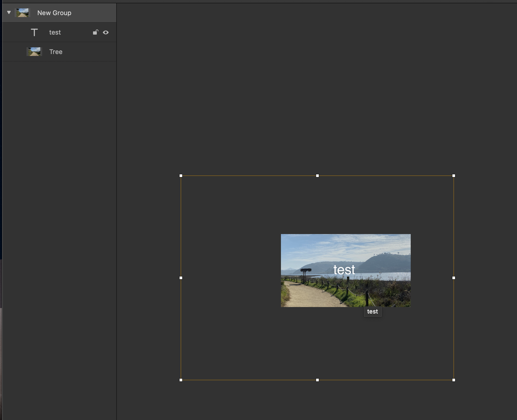Click the Tree layer thumbnail

[x=34, y=52]
